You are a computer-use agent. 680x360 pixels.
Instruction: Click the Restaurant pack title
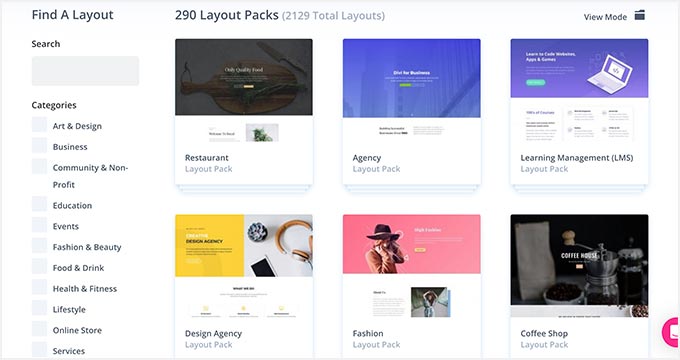pos(206,158)
